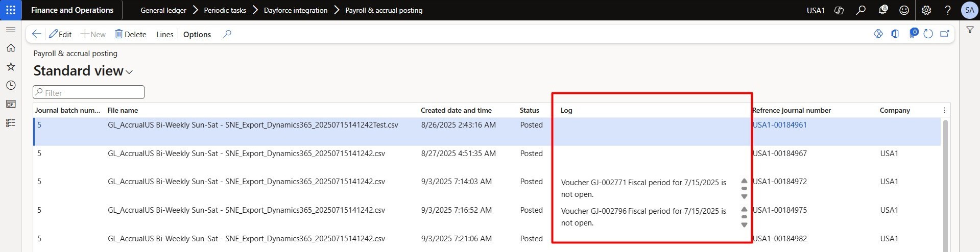Click the USA1 company picker

[816, 10]
